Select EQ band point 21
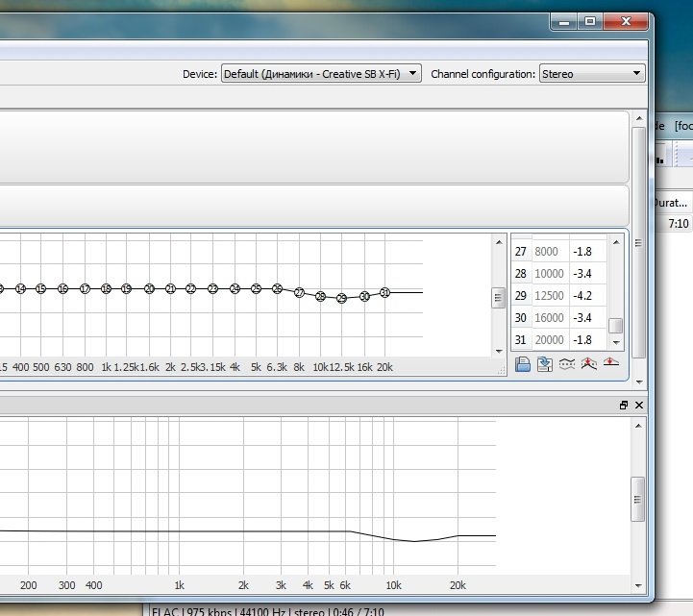Viewport: 693px width, 616px height. pyautogui.click(x=170, y=288)
